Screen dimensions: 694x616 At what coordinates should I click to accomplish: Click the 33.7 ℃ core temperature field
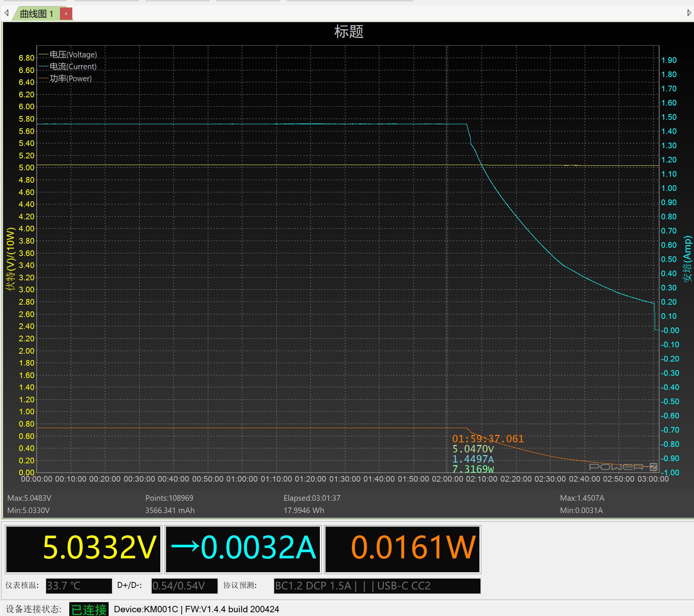pos(79,586)
